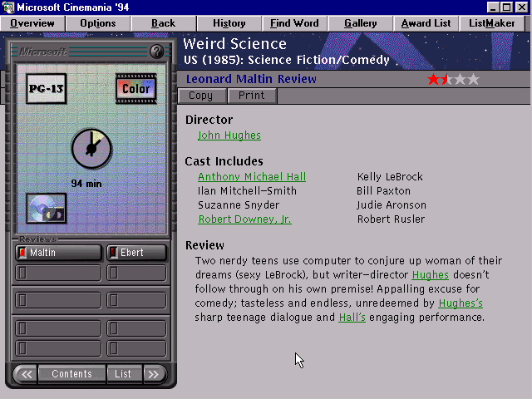Click the CD media icon
This screenshot has height=399, width=532.
tap(47, 209)
